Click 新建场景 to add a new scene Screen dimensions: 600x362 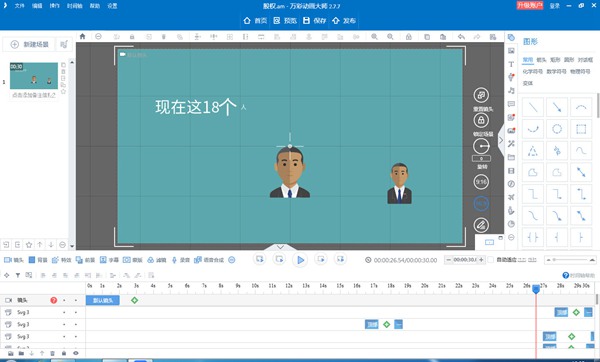29,44
